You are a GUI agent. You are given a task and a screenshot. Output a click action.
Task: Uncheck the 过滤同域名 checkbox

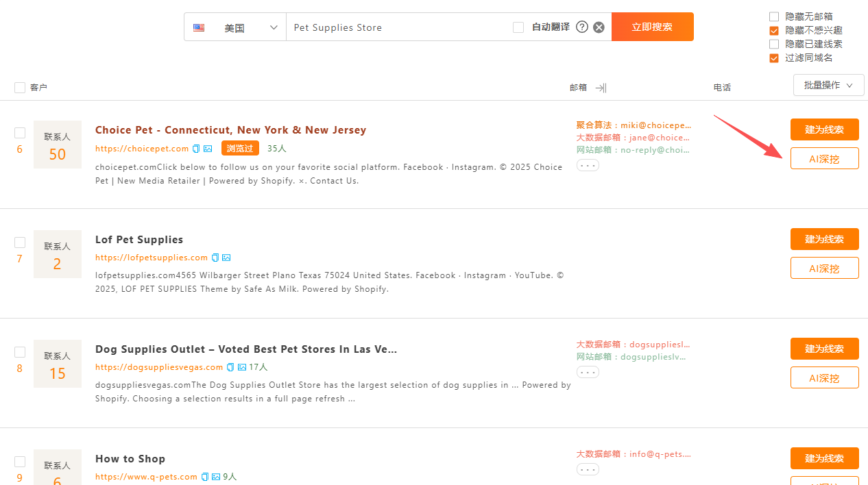pyautogui.click(x=774, y=58)
